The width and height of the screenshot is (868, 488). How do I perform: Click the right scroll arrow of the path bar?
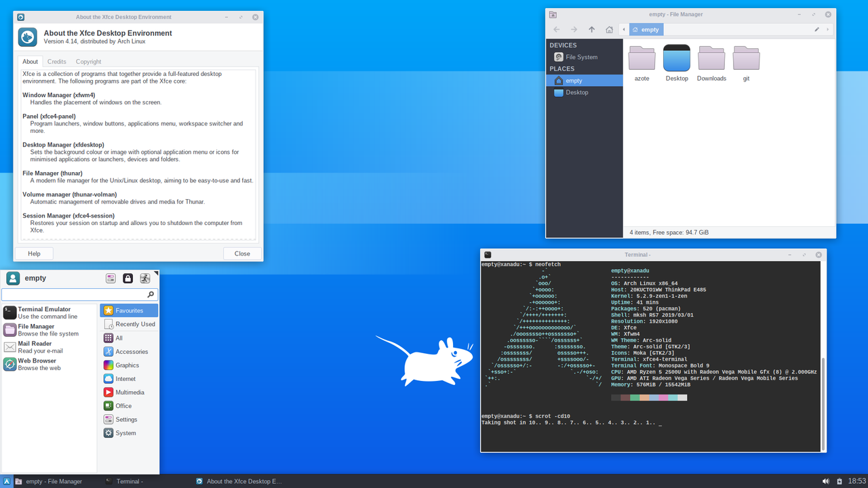[827, 29]
